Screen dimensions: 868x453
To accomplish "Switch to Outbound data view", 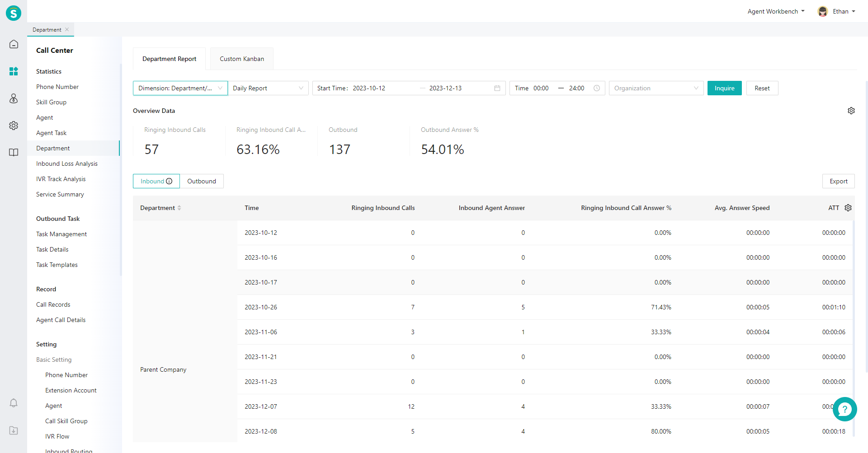I will 202,181.
